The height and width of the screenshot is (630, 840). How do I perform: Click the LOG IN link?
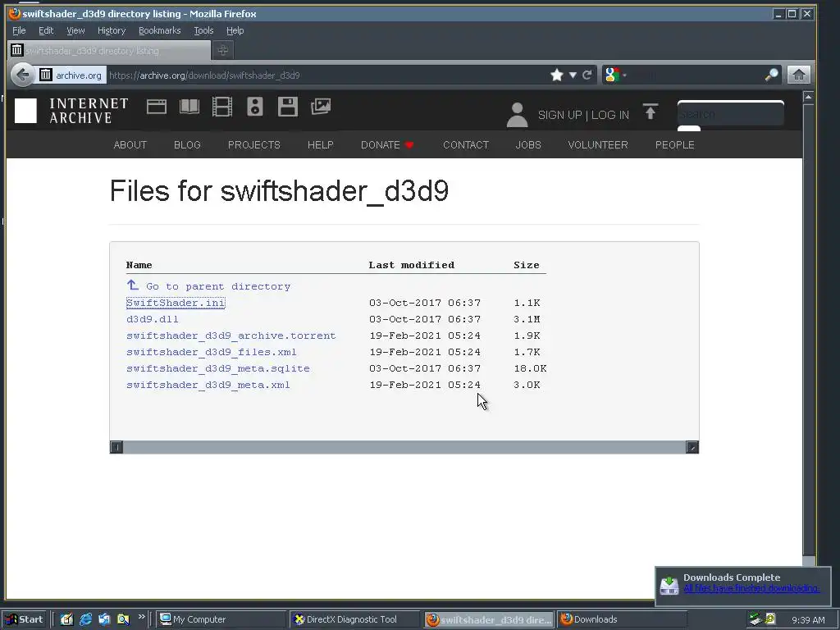click(610, 115)
